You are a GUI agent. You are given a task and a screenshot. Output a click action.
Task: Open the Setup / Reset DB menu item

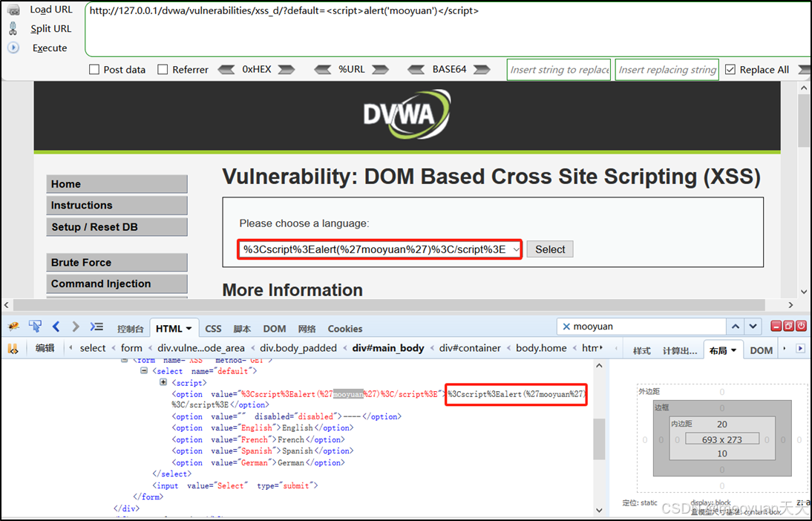click(117, 227)
